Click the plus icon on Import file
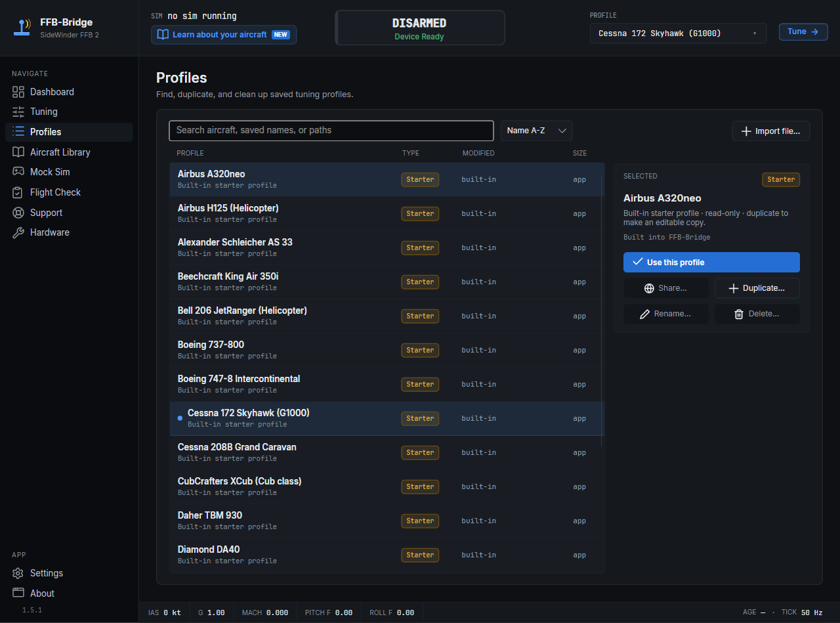The width and height of the screenshot is (840, 623). point(746,131)
